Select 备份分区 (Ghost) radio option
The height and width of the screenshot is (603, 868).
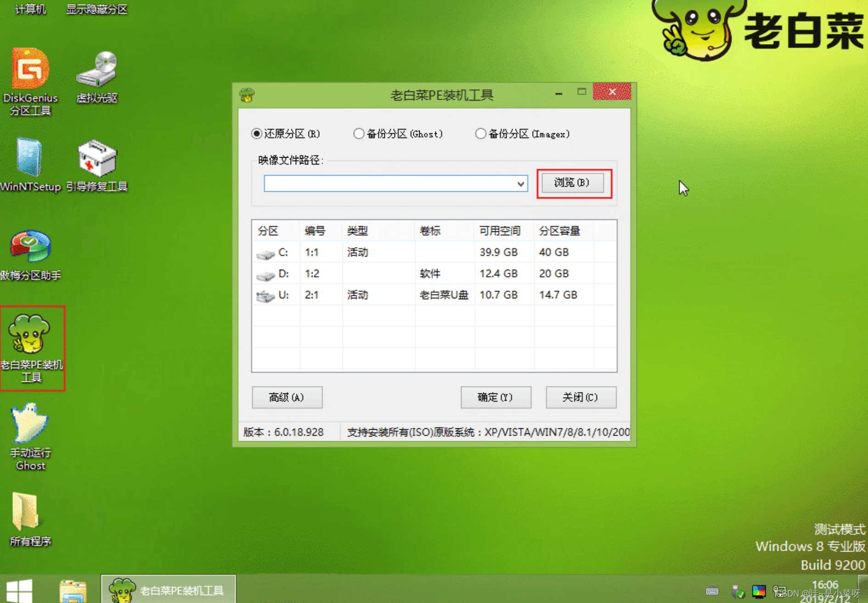pyautogui.click(x=398, y=134)
